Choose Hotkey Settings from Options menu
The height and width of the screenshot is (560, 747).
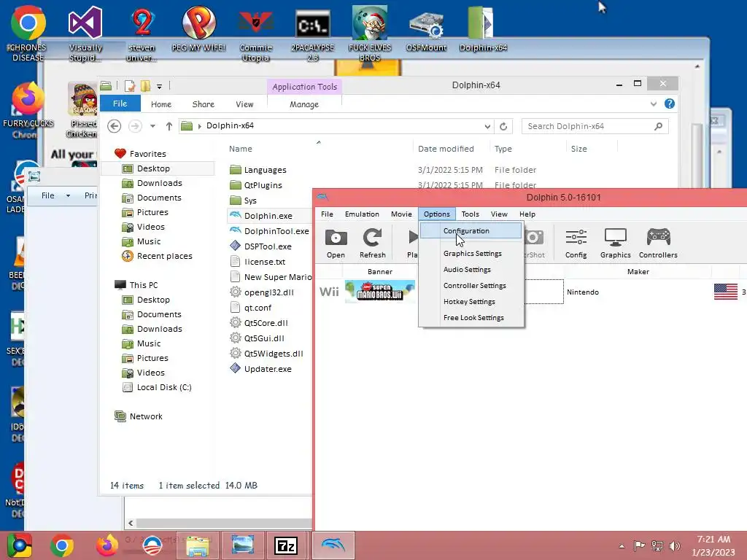(471, 301)
